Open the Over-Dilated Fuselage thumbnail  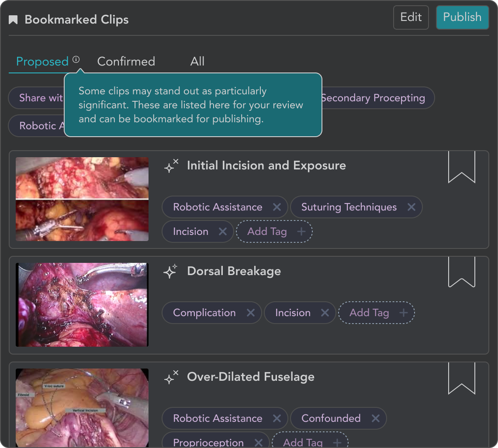(82, 408)
